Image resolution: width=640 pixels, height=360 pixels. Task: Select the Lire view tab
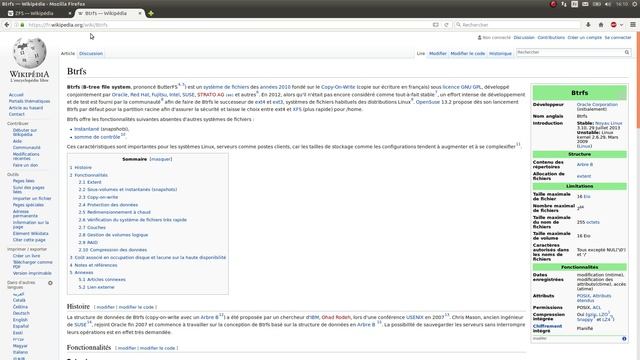(x=420, y=53)
